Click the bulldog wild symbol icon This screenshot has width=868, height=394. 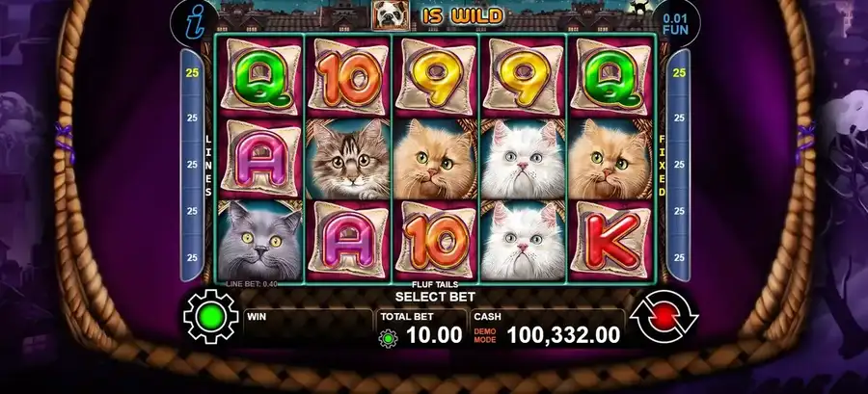(x=391, y=16)
